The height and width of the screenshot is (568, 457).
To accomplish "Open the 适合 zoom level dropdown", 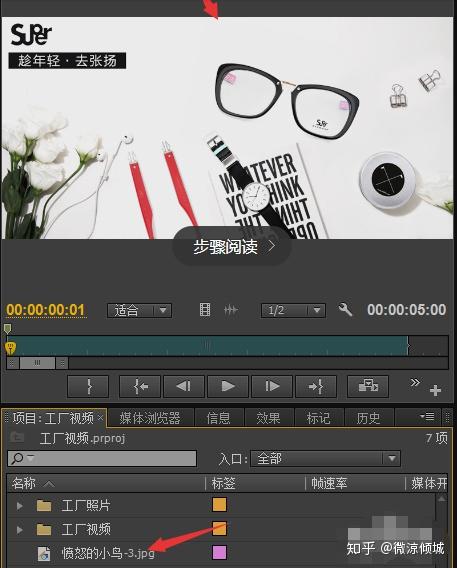I will 139,310.
